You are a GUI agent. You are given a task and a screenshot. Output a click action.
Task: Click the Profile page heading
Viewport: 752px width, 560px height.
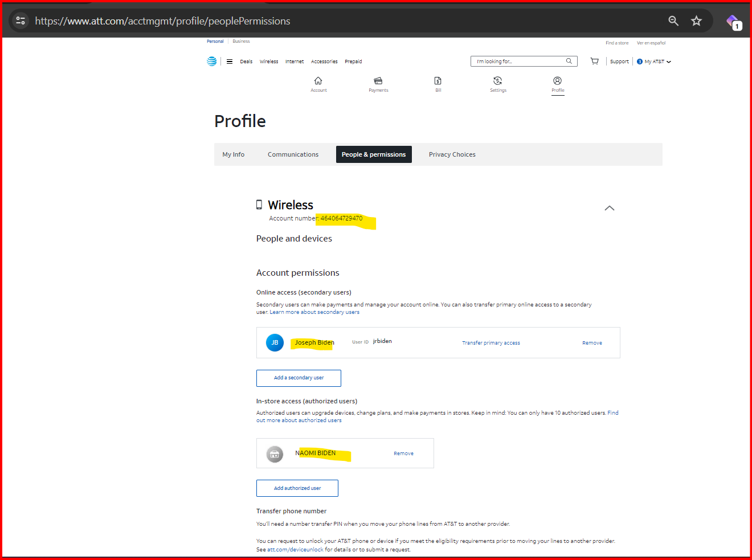pos(240,121)
